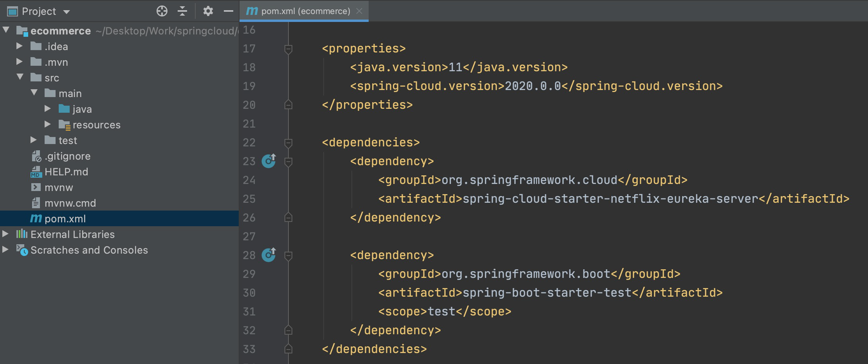Fold the dependencies block at line 22
Image resolution: width=868 pixels, height=364 pixels.
click(288, 143)
